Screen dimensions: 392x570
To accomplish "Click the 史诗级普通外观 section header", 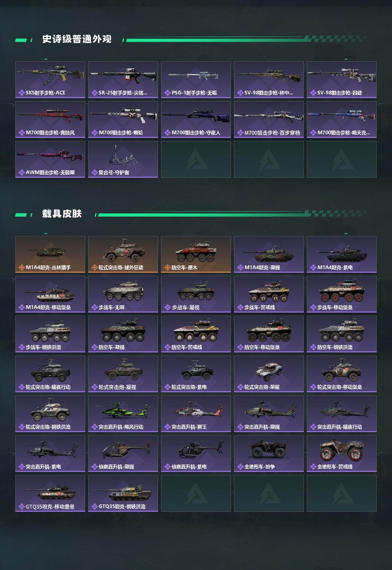I will (77, 39).
